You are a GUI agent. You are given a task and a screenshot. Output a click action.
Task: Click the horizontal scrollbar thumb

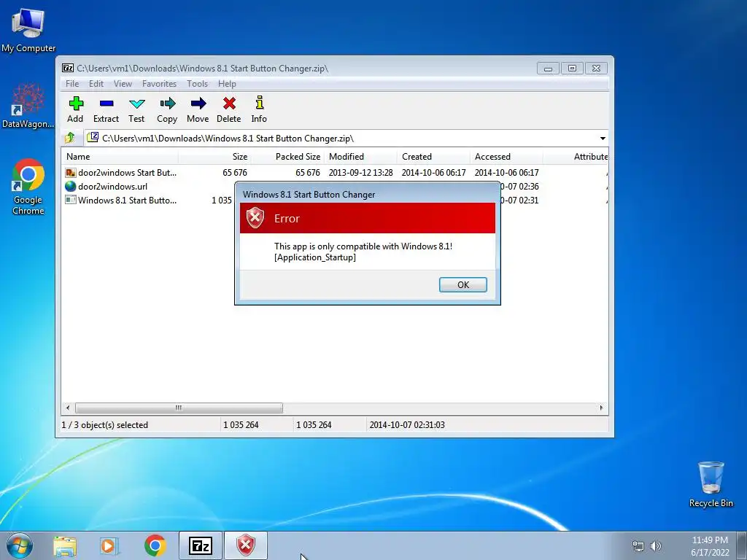coord(179,408)
